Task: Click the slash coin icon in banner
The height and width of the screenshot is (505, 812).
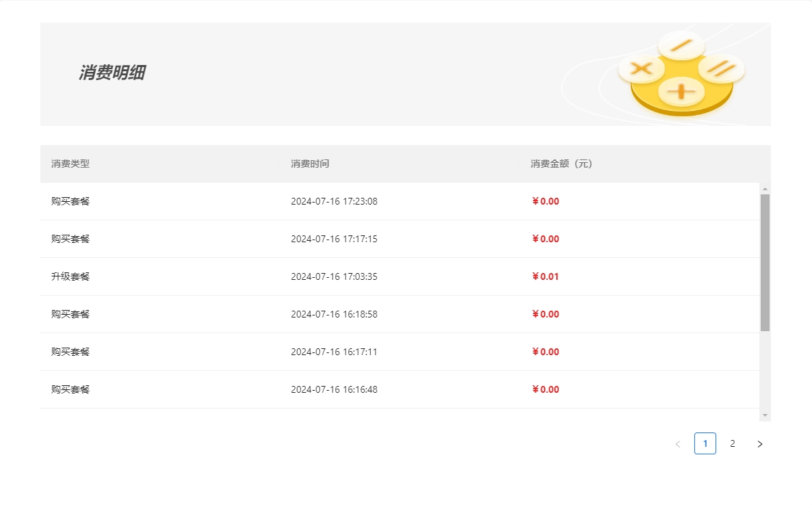Action: coord(681,46)
